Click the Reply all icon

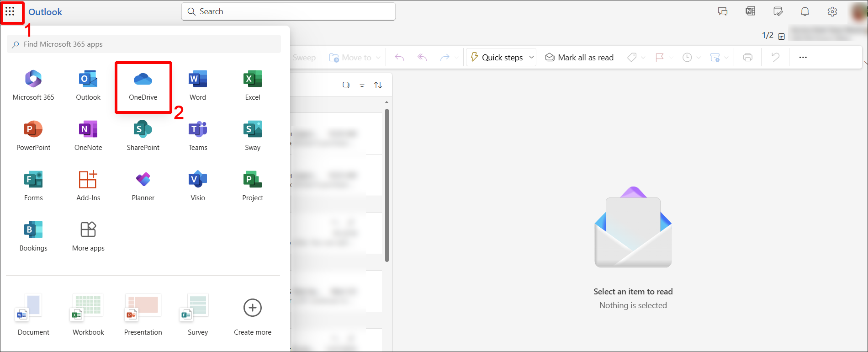pyautogui.click(x=422, y=57)
